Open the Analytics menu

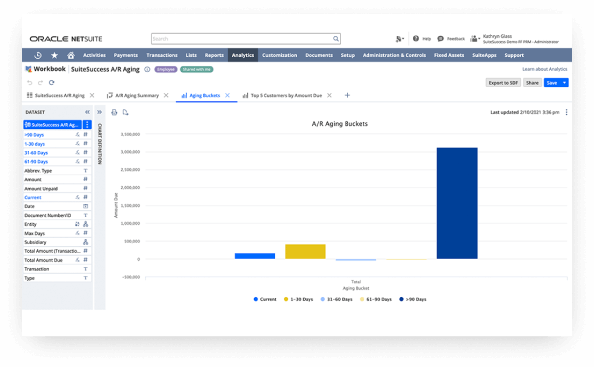(243, 55)
